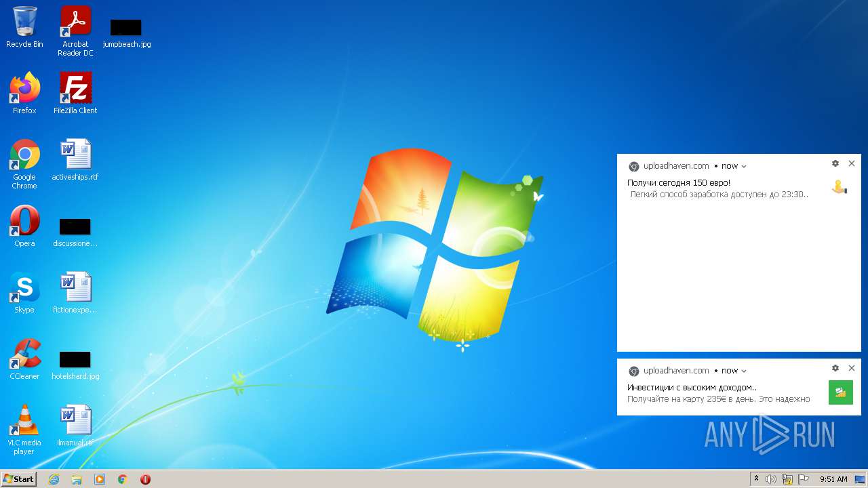Viewport: 868px width, 488px height.
Task: Open Windows Media Player from taskbar
Action: (100, 479)
